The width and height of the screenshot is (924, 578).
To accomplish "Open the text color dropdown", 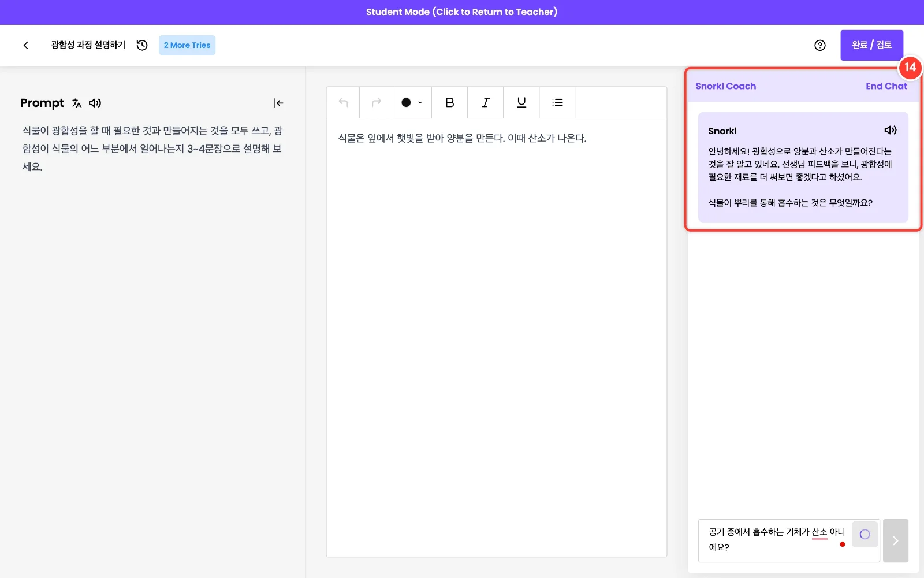I will click(x=412, y=102).
